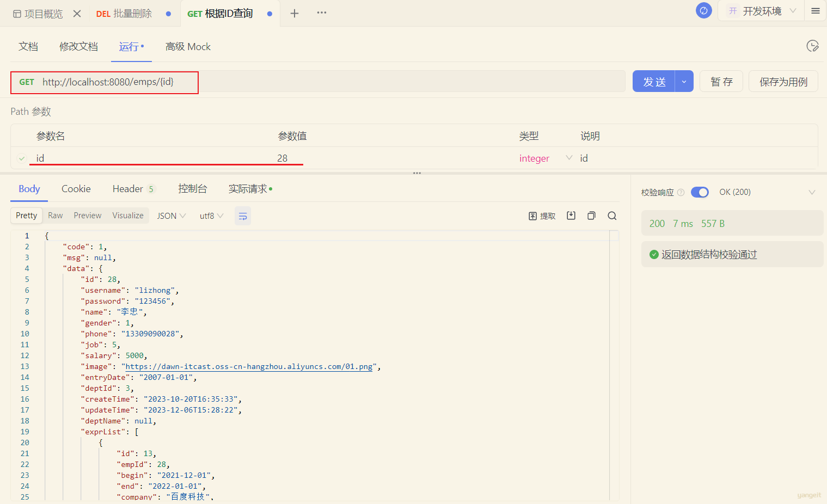The image size is (827, 504).
Task: Open the 文档 tab
Action: [28, 47]
